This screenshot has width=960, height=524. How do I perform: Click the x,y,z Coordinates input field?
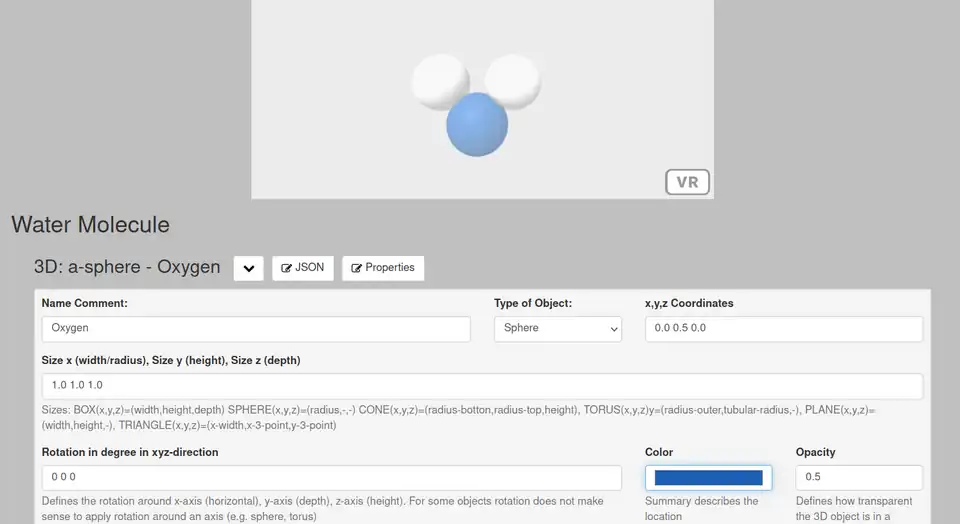pos(784,329)
